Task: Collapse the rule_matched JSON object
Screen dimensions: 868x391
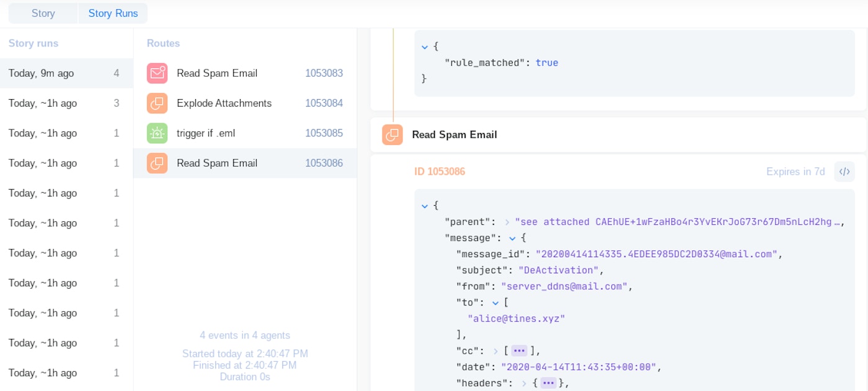Action: [x=425, y=46]
